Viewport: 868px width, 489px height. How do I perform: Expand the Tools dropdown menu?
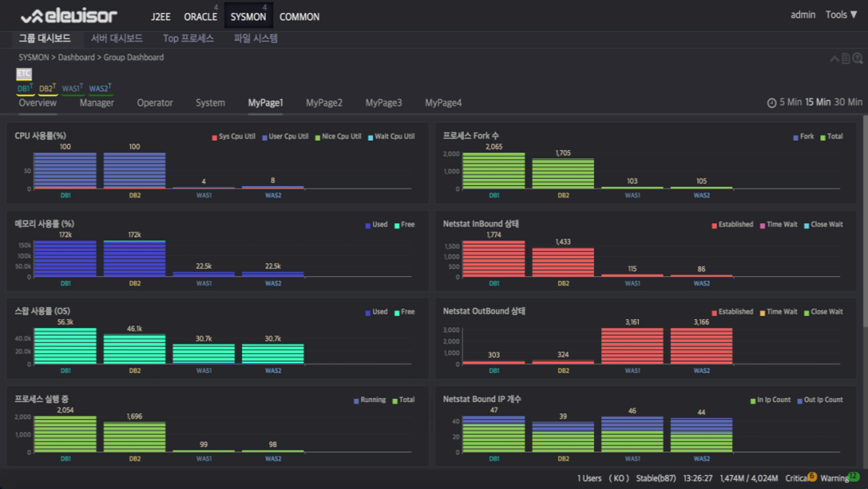coord(841,15)
